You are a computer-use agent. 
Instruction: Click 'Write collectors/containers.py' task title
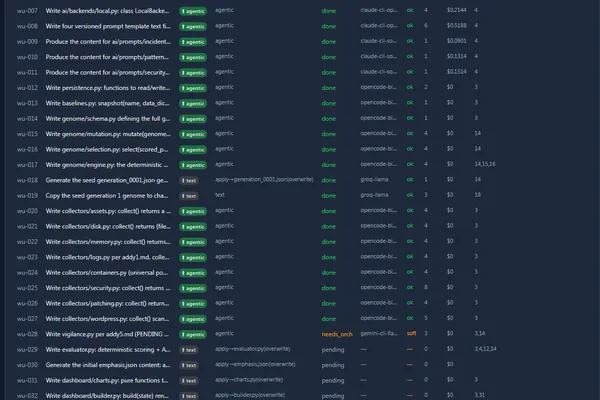tap(107, 273)
